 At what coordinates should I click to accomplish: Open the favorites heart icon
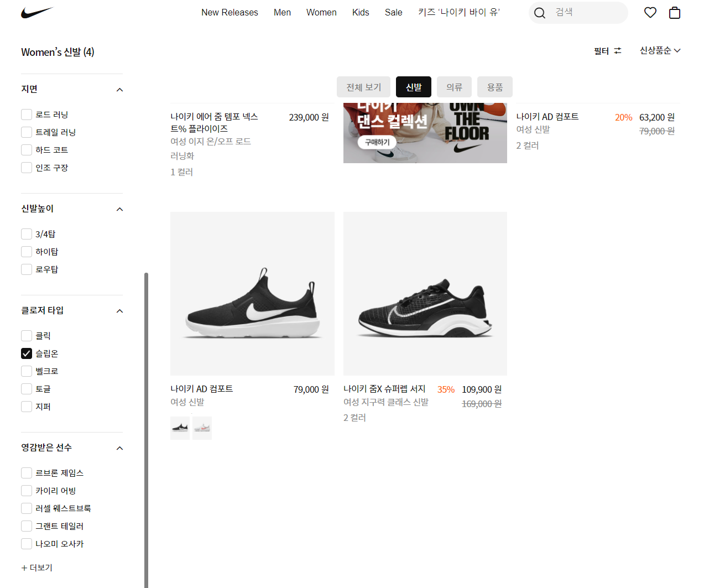pyautogui.click(x=650, y=12)
